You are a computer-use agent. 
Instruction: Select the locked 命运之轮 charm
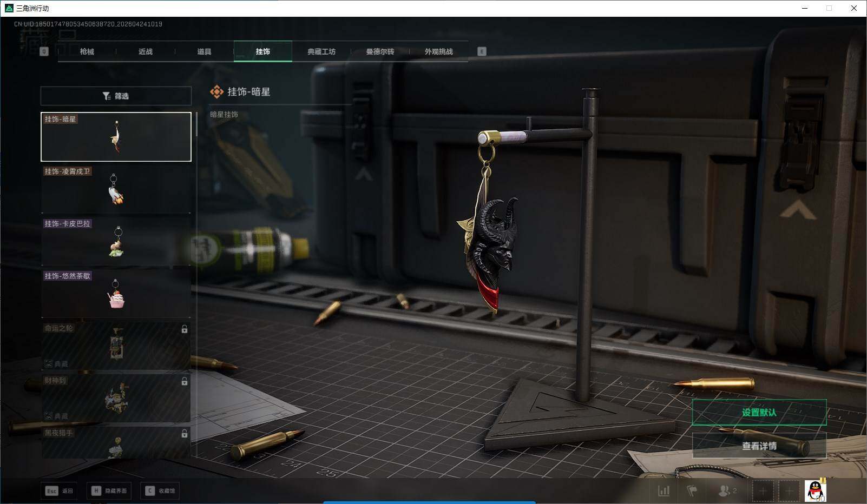[x=116, y=346]
